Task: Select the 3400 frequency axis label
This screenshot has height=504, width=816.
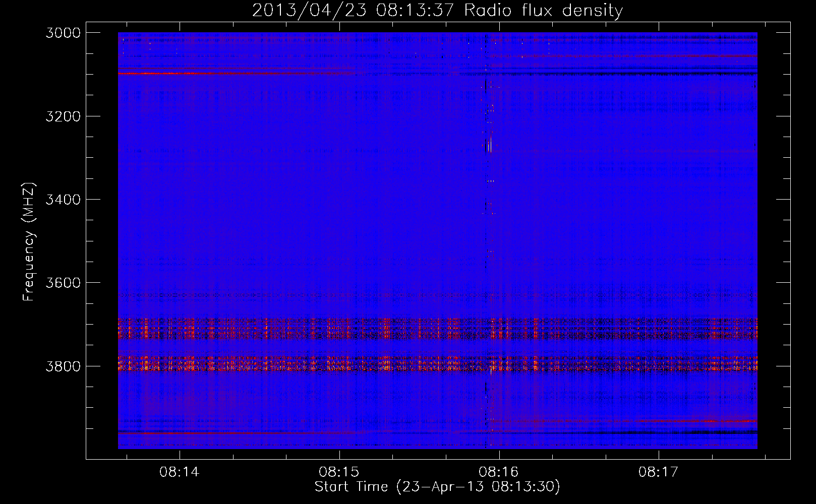Action: pos(63,200)
